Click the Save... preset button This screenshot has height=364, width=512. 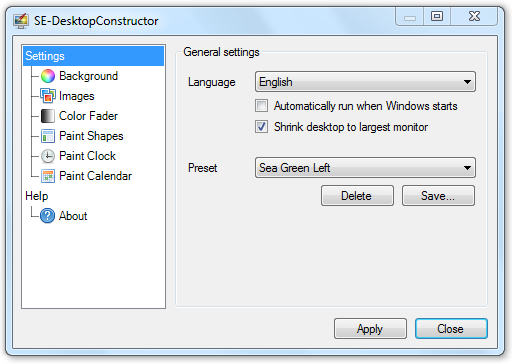tap(438, 196)
